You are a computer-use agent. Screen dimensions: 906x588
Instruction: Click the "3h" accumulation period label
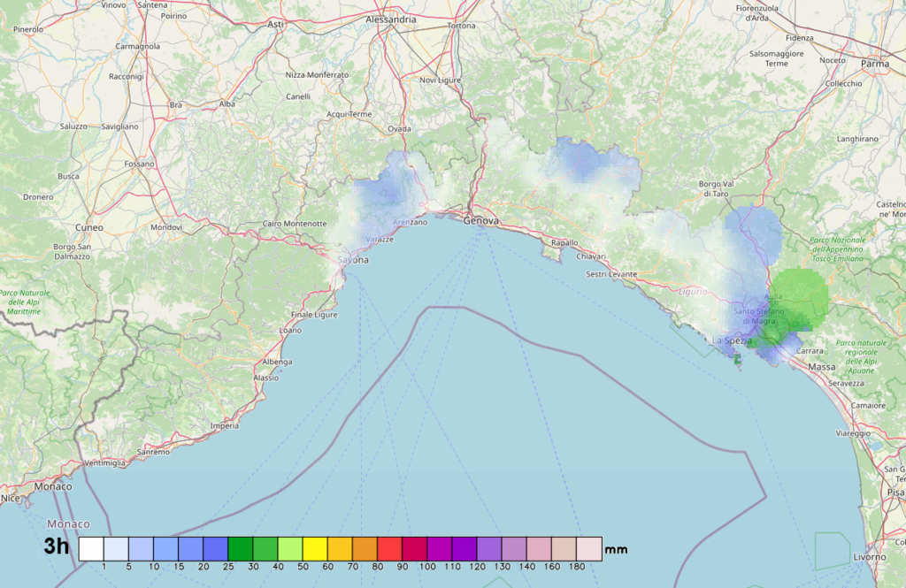click(57, 547)
